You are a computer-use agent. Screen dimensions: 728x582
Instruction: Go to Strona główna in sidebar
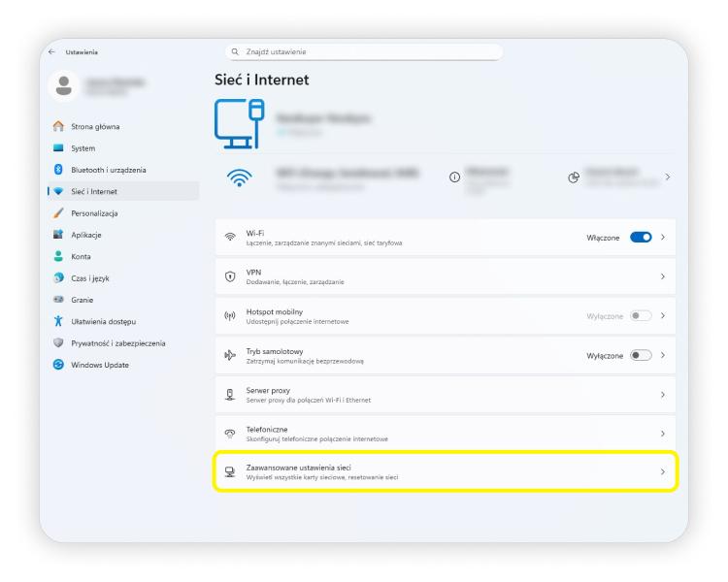point(95,127)
